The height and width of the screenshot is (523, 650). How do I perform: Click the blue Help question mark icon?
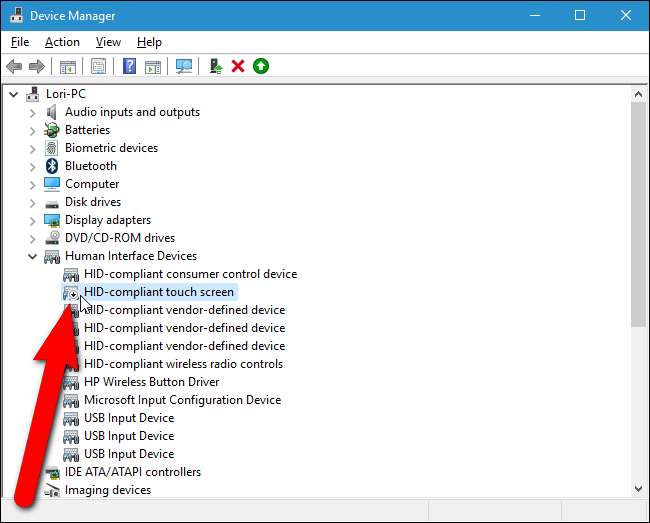pyautogui.click(x=130, y=67)
